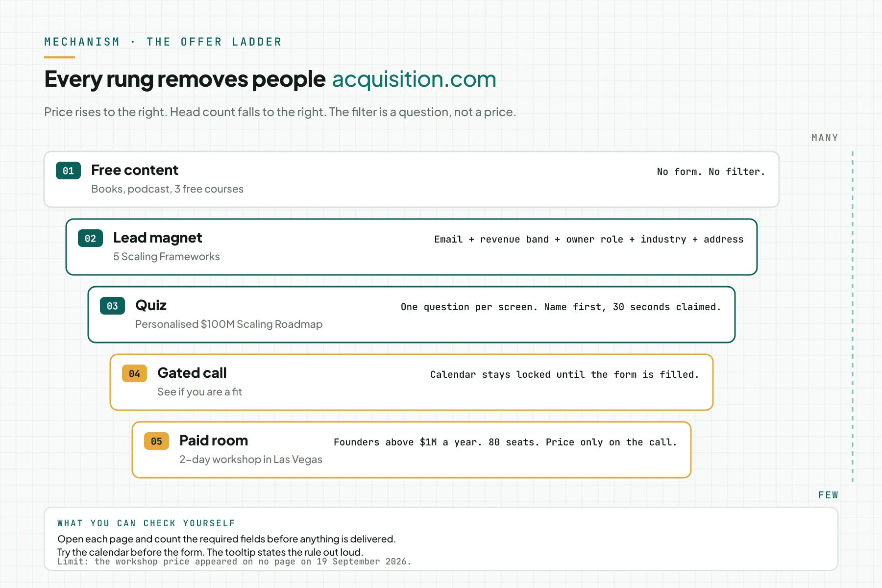Open the acquisition.com link in heading
This screenshot has height=588, width=882.
[x=414, y=79]
